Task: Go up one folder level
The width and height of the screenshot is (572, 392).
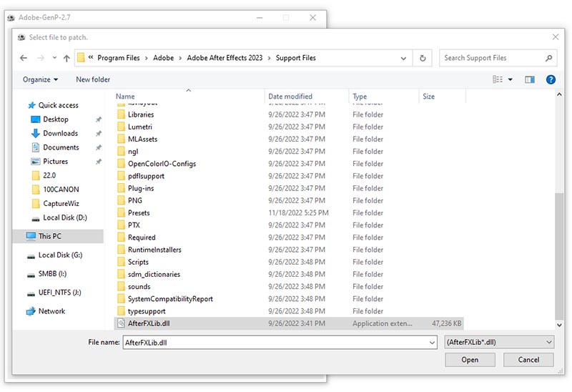Action: click(x=66, y=58)
